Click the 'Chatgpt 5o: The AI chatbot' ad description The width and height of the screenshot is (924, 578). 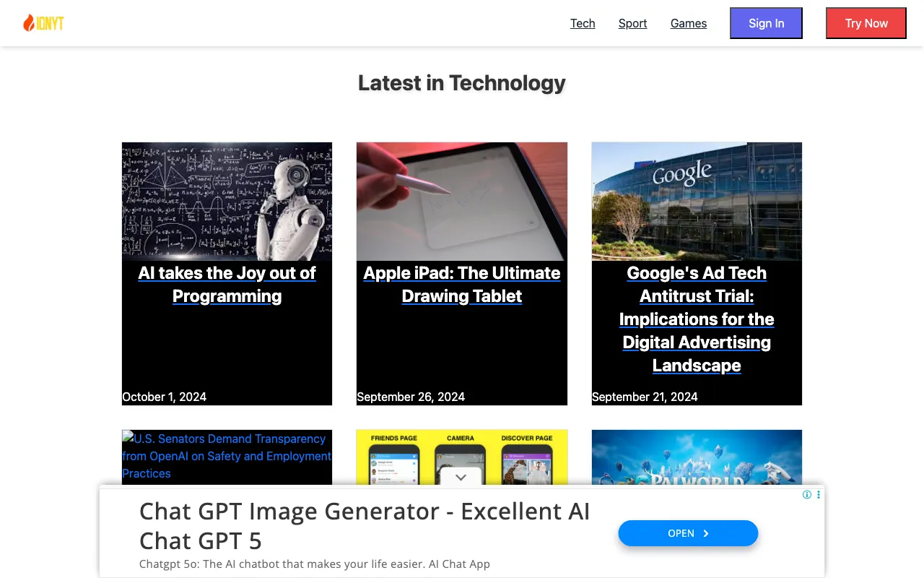pos(315,564)
